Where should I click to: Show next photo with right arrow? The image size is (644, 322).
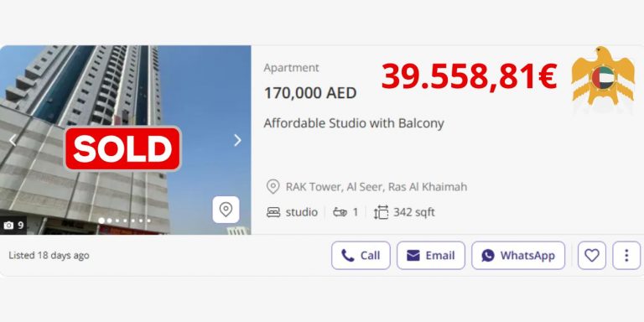click(237, 141)
